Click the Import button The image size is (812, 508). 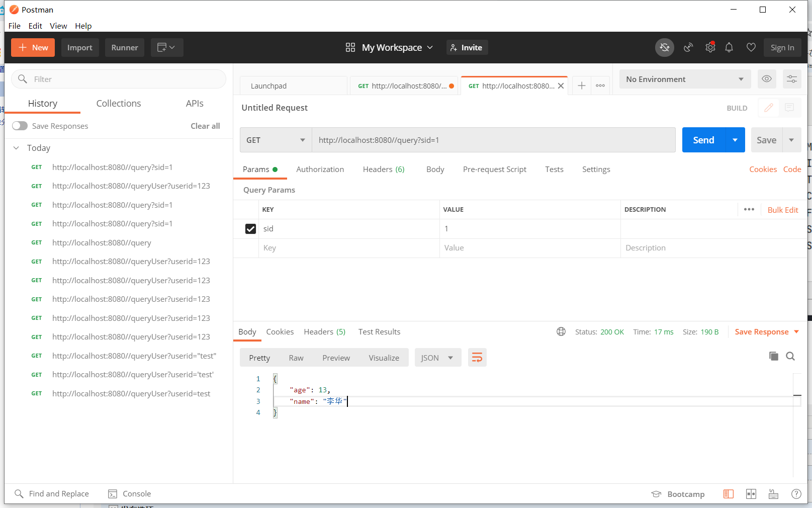pyautogui.click(x=80, y=47)
